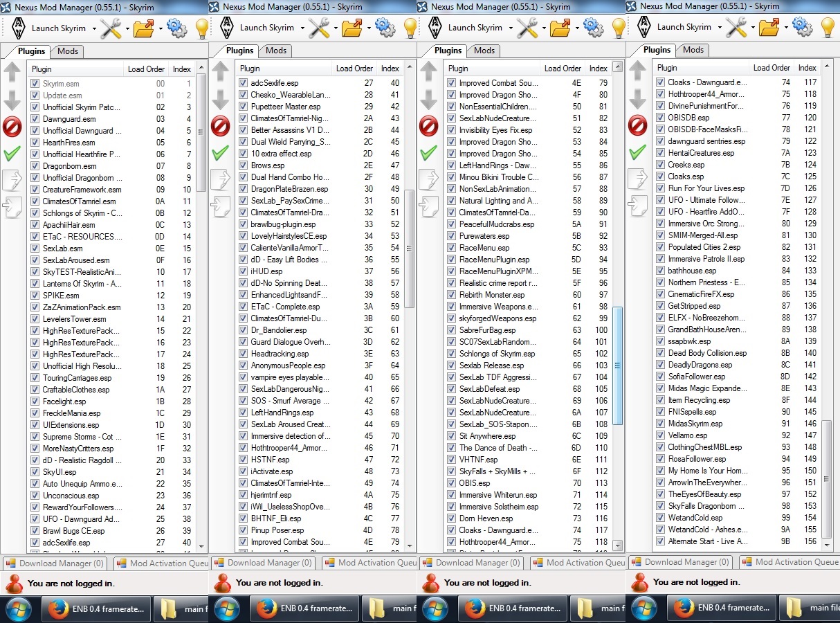Click the import load order icon, rightmost window

click(638, 206)
